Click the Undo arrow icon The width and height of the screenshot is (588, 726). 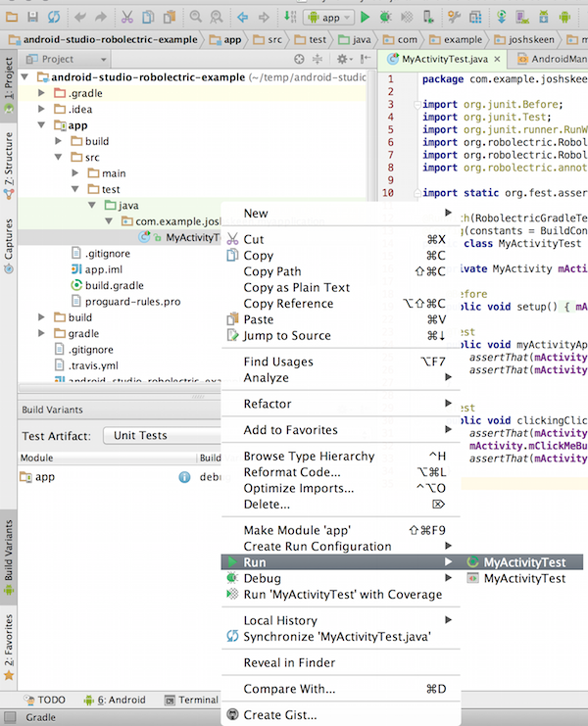80,18
